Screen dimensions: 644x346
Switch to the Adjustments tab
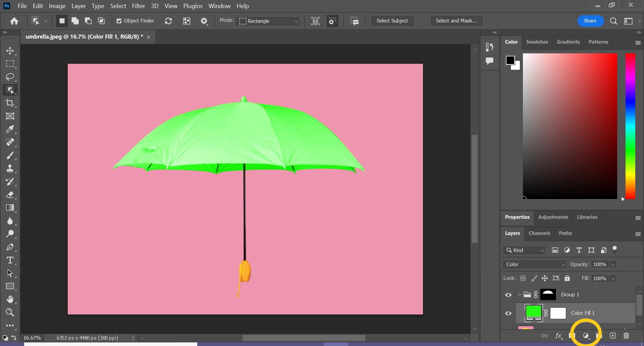[553, 217]
